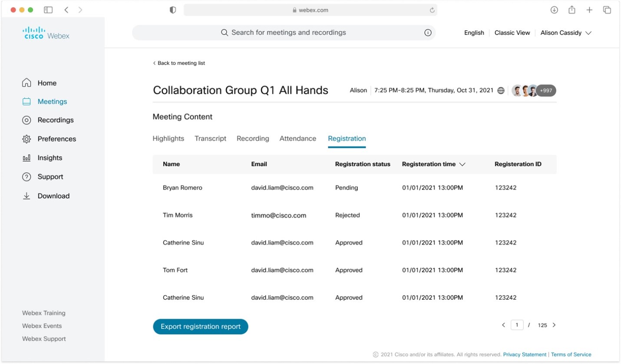Click Export registration report button
This screenshot has height=364, width=621.
(x=200, y=327)
